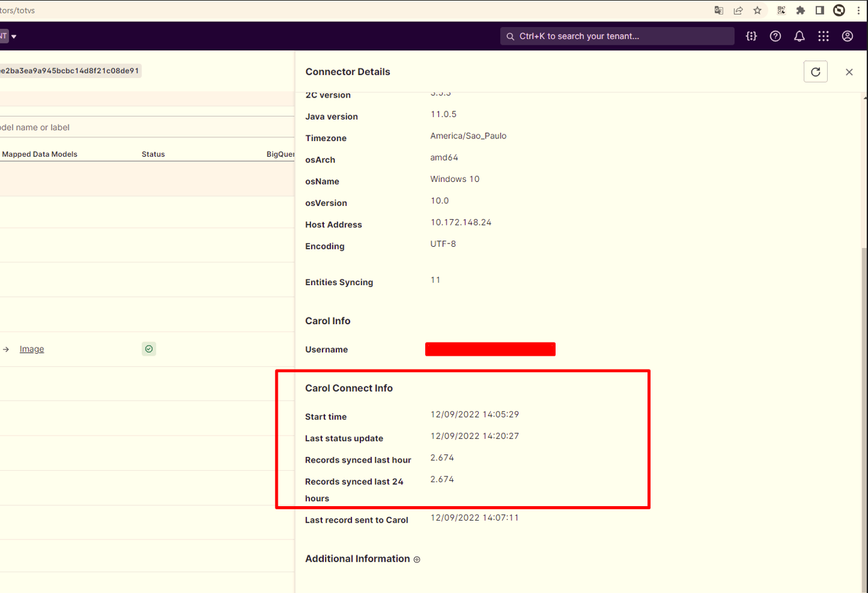Toggle the browser side panel

[819, 10]
